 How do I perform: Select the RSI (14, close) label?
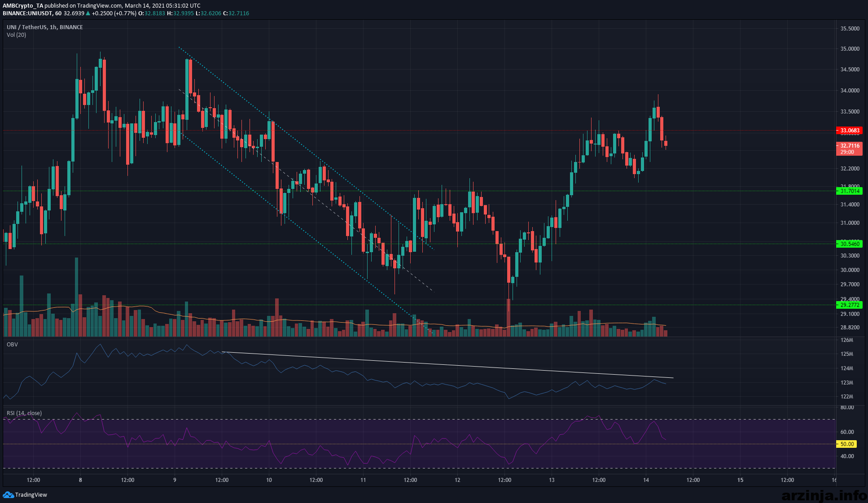click(x=24, y=413)
